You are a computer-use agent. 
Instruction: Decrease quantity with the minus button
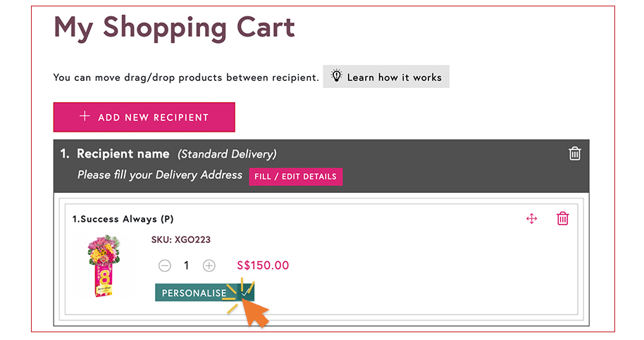(165, 266)
